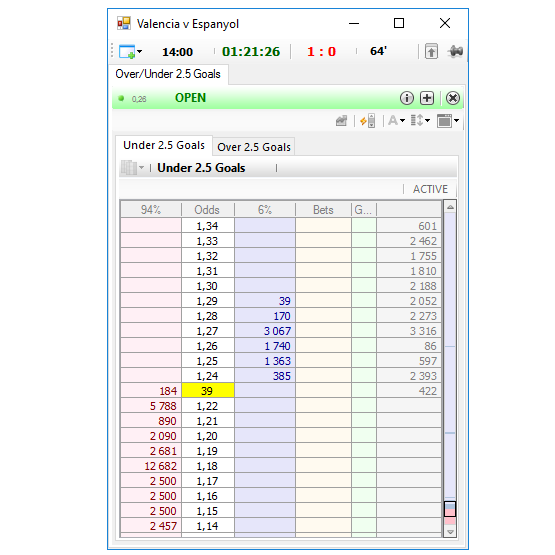Close the Valencia v Espanyol window
This screenshot has width=555, height=555.
click(445, 23)
